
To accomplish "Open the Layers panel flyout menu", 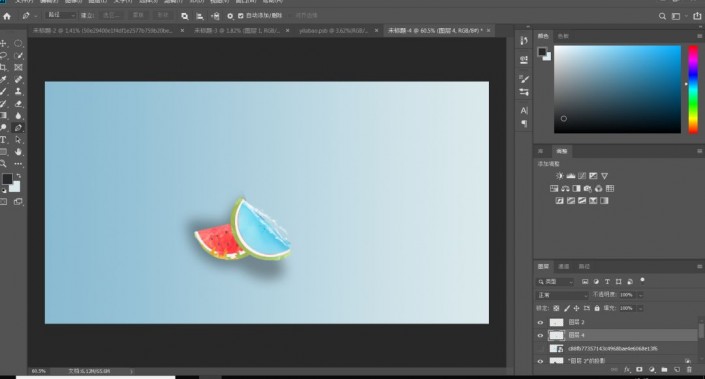I will tap(699, 267).
